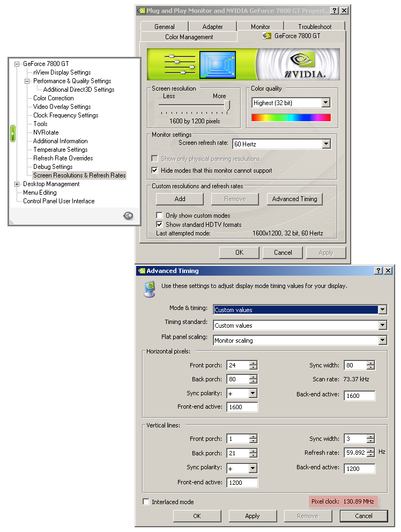401x532 pixels.
Task: Click vertical Back porch spinner arrows
Action: tap(253, 453)
